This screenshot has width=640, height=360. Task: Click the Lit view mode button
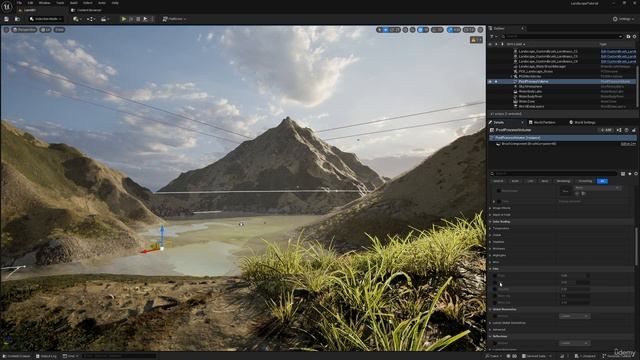(45, 30)
